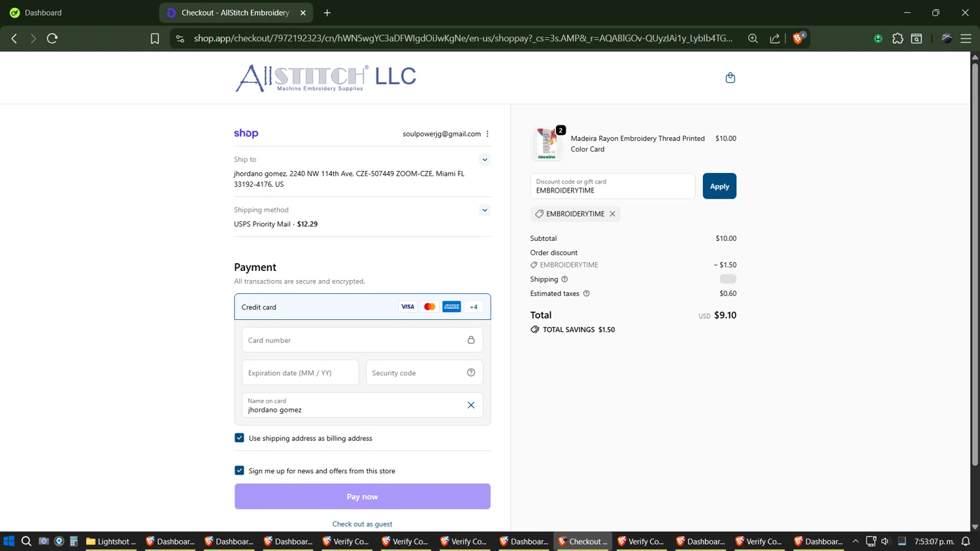Open the Windows Start menu
980x551 pixels.
pos(8,541)
